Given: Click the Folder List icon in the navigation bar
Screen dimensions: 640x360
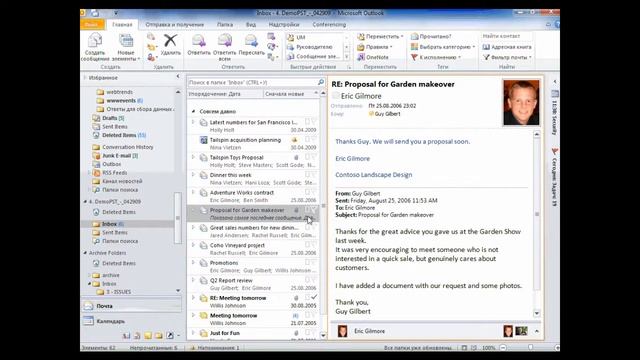Looking at the screenshot, I should pos(158,336).
